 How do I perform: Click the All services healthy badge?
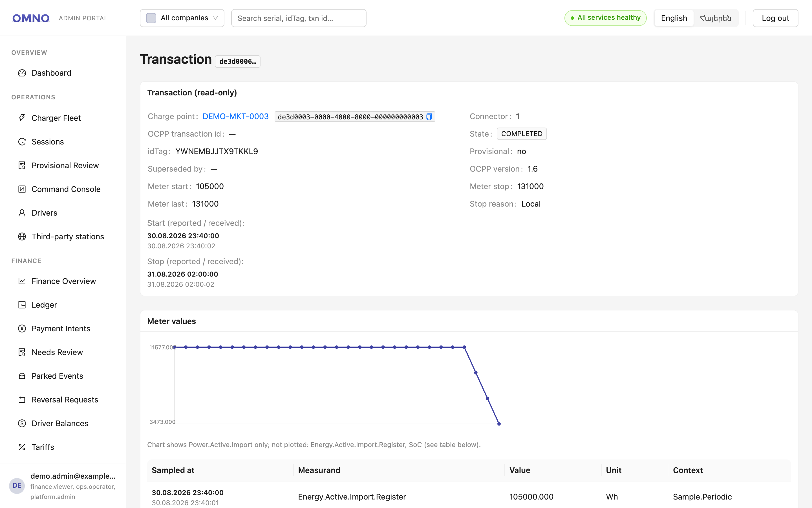(605, 18)
